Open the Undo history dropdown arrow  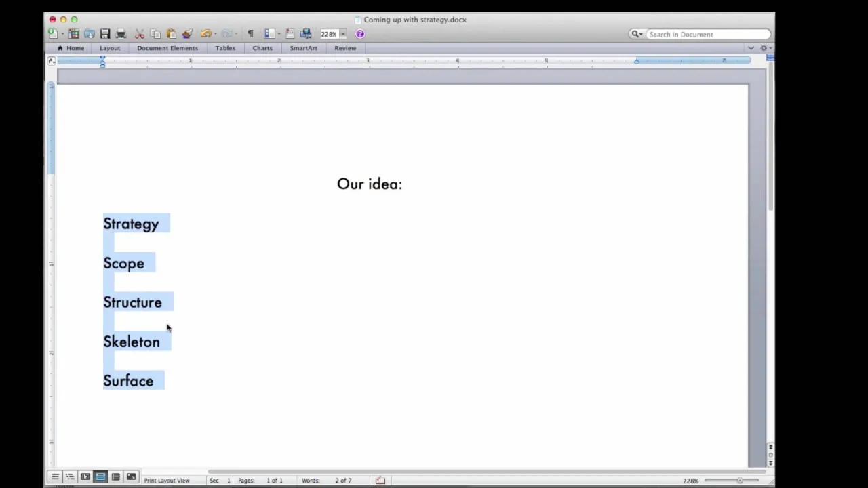pyautogui.click(x=215, y=34)
